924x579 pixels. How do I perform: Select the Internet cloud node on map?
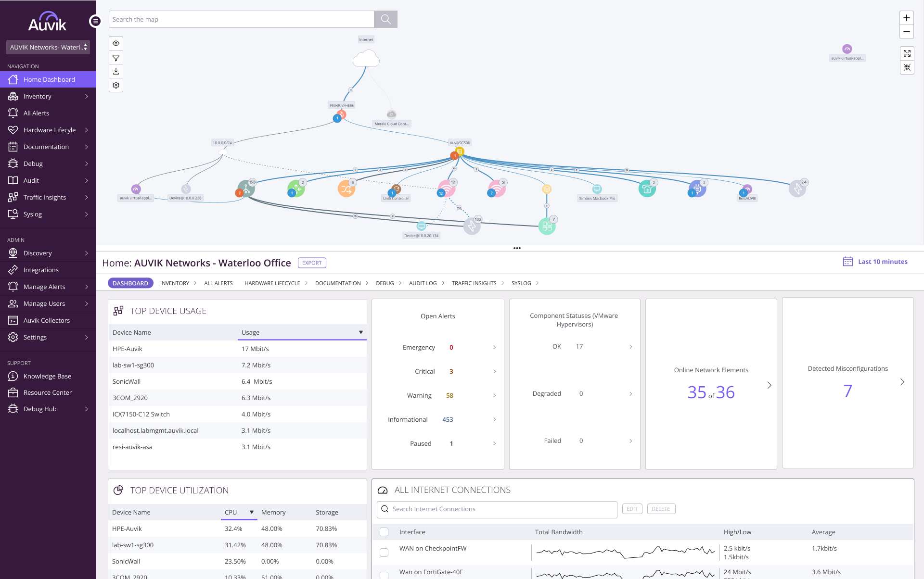pyautogui.click(x=366, y=58)
